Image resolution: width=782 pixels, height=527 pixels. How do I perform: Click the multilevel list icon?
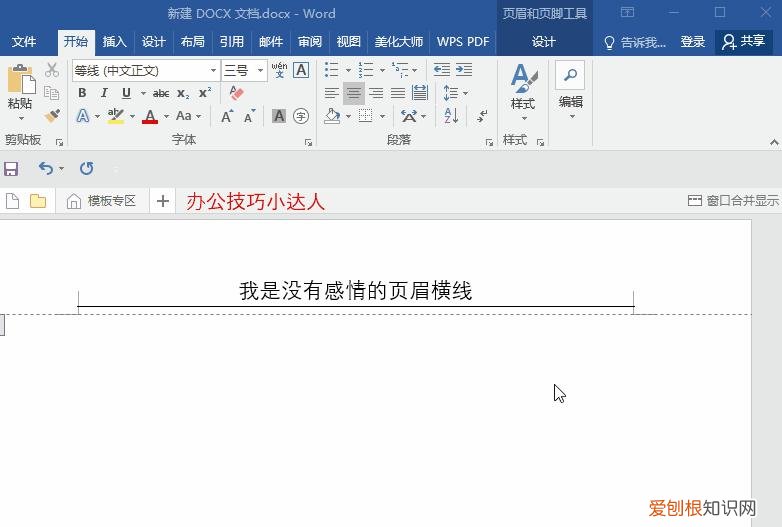(x=400, y=70)
